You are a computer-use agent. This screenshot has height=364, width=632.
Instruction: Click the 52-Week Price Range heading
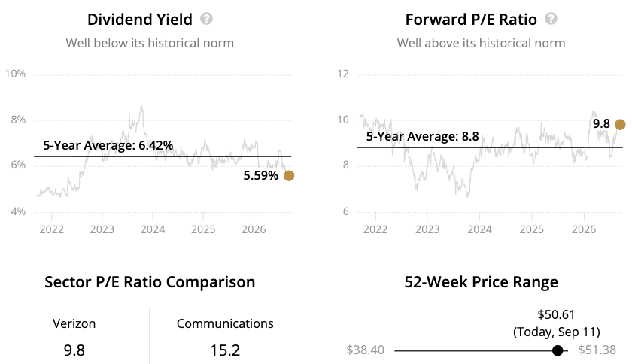click(x=482, y=282)
